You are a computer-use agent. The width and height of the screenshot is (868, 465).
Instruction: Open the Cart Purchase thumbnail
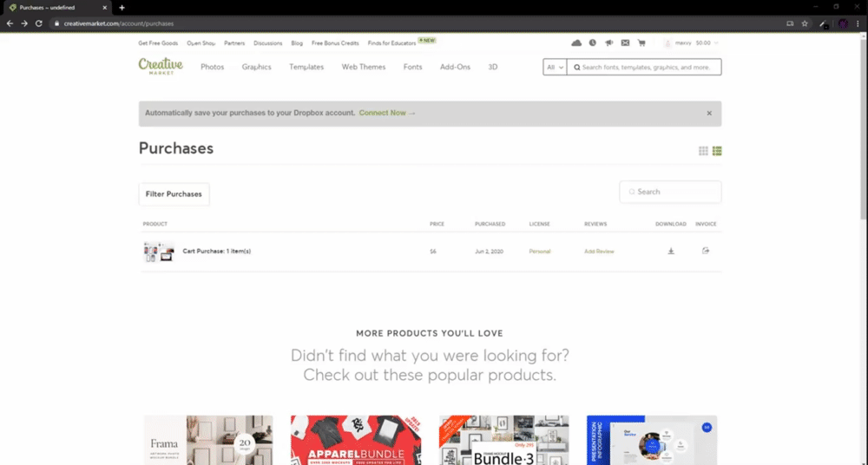tap(159, 252)
